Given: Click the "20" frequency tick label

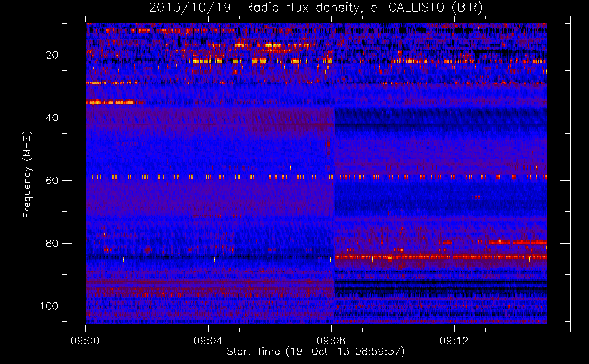Looking at the screenshot, I should point(52,55).
